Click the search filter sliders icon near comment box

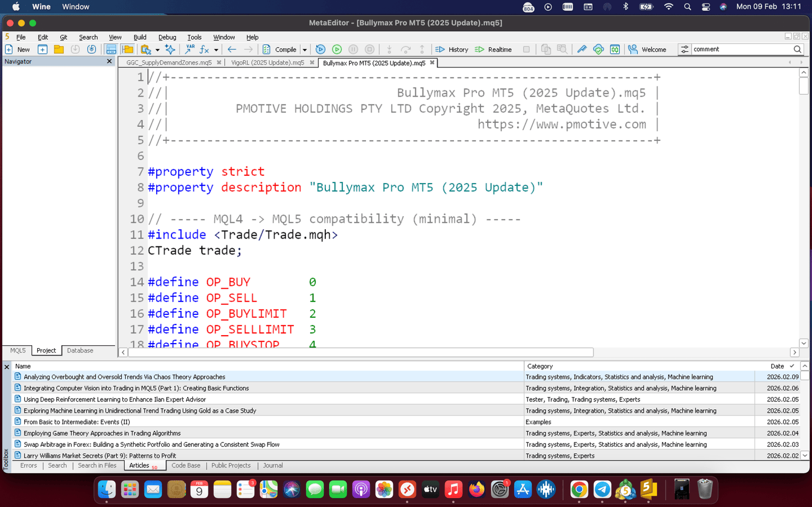[x=685, y=49]
